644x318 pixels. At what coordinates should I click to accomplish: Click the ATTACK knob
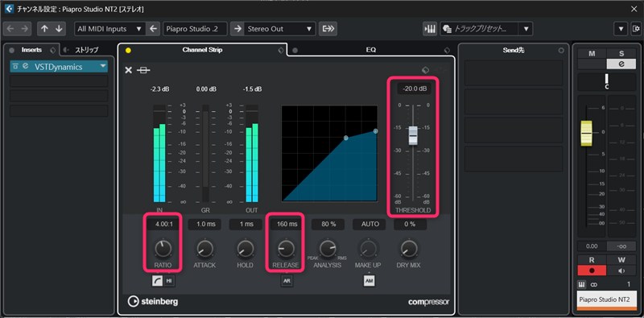[x=204, y=249]
